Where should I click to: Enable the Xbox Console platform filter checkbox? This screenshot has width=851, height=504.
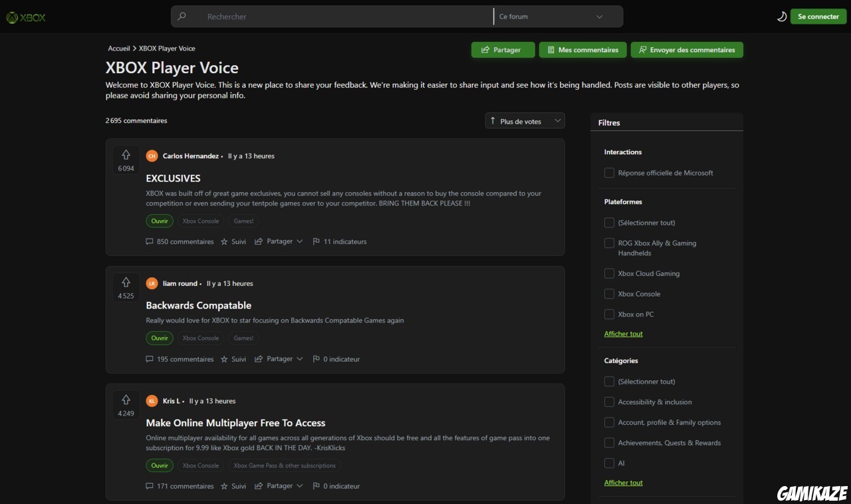[x=609, y=294]
